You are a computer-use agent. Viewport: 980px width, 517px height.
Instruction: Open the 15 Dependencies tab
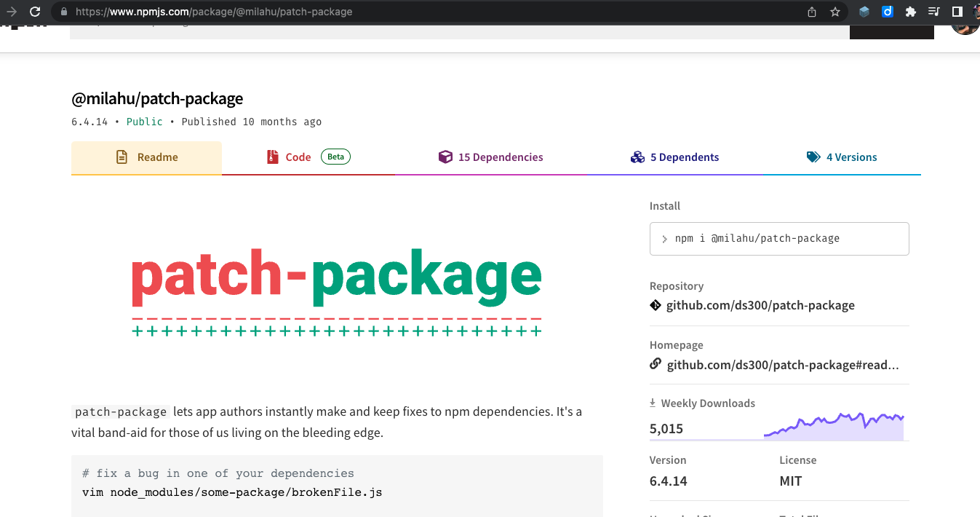click(x=491, y=158)
